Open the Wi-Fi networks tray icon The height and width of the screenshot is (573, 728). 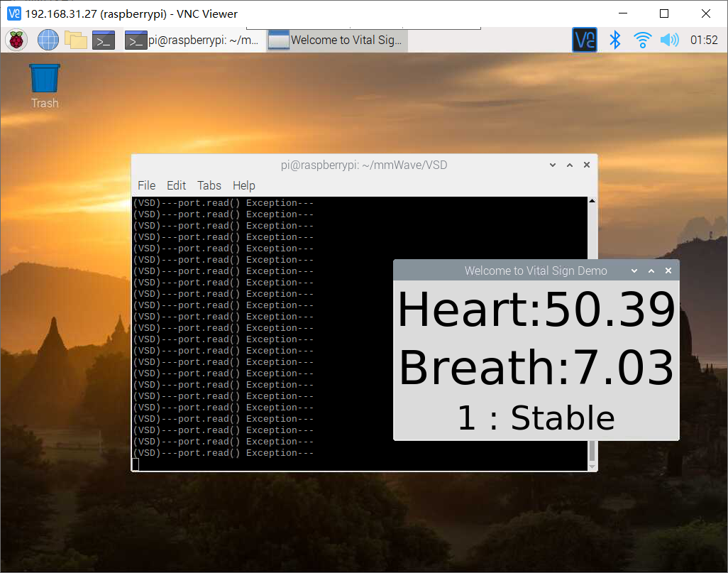click(642, 40)
